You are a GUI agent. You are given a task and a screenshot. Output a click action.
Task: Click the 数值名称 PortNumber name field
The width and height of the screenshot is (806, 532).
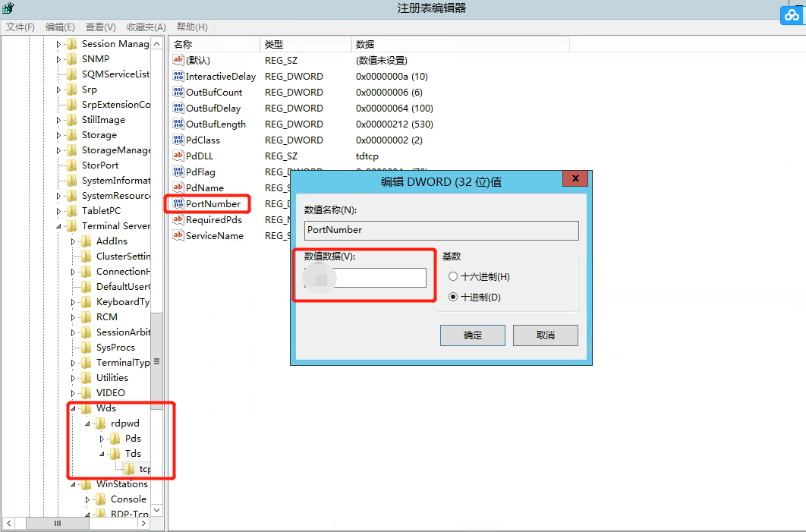[x=442, y=230]
